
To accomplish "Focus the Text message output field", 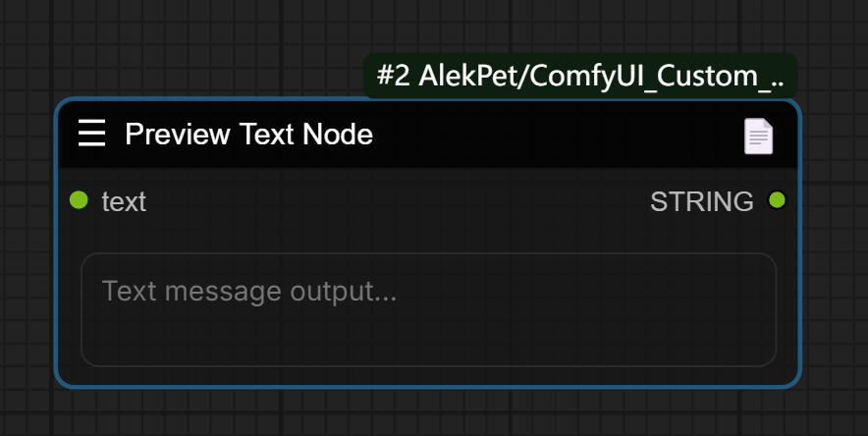I will [428, 309].
